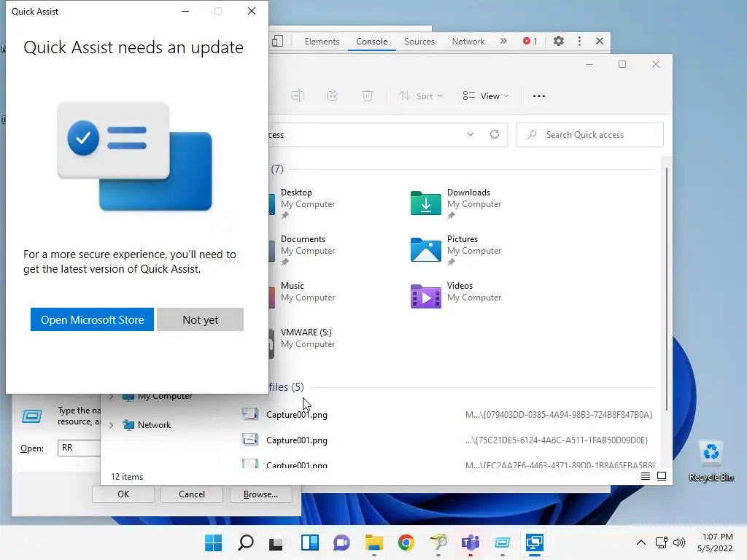Click DevTools error count indicator
This screenshot has width=747, height=560.
pyautogui.click(x=530, y=42)
